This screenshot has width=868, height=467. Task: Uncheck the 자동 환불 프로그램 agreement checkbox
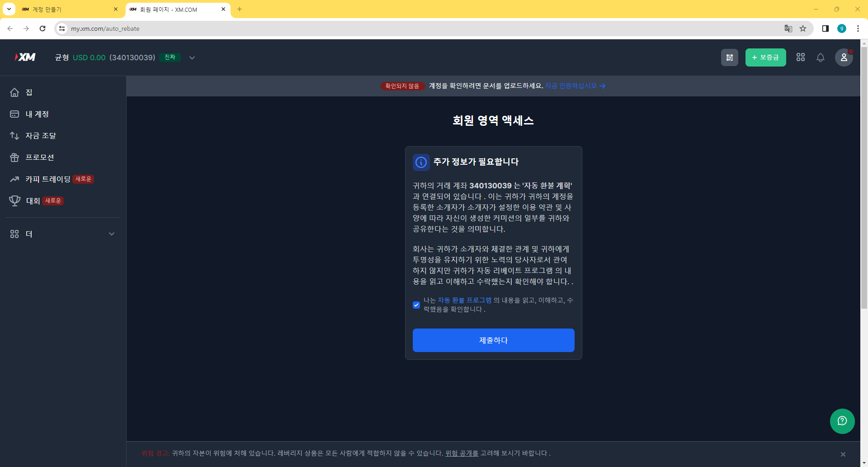coord(416,305)
